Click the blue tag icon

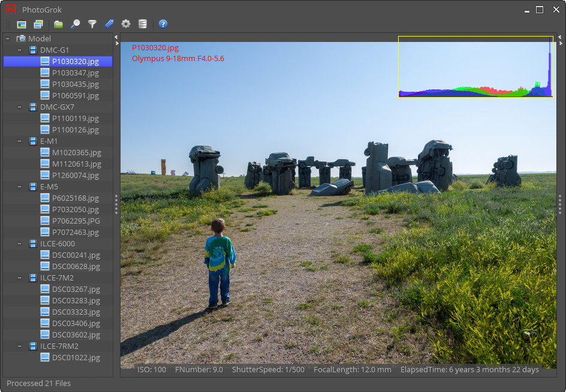tap(109, 24)
